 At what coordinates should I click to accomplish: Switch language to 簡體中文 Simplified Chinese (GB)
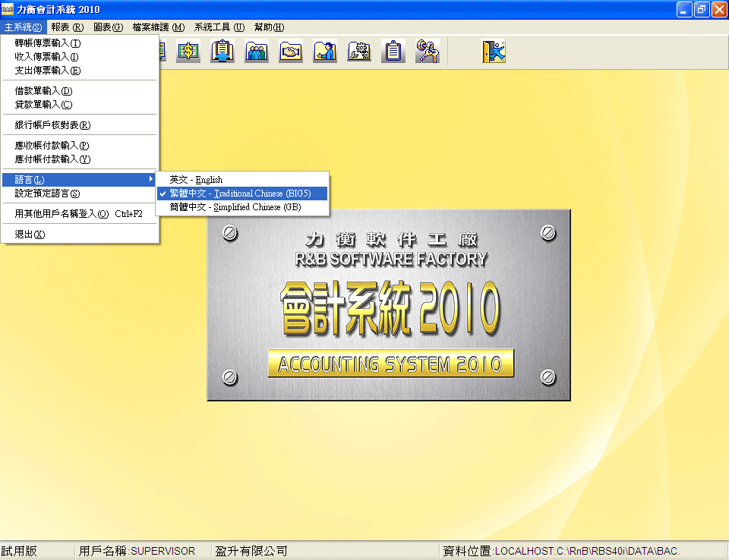(242, 207)
